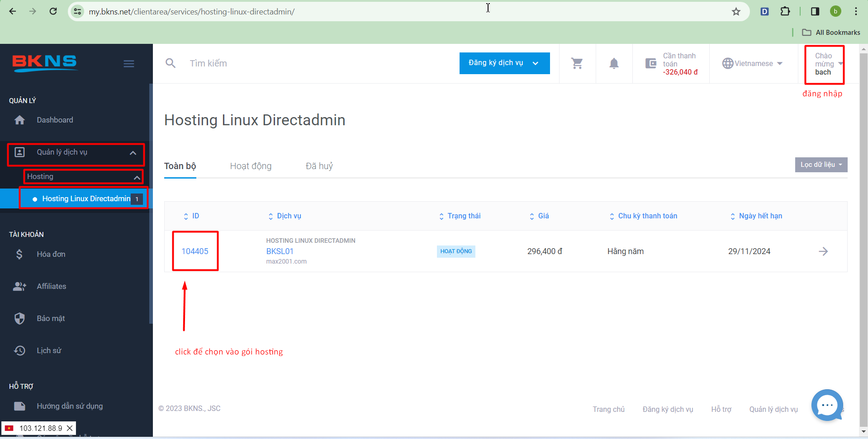The image size is (868, 439).
Task: Collapse the Quản lý dịch vụ section
Action: (x=76, y=153)
